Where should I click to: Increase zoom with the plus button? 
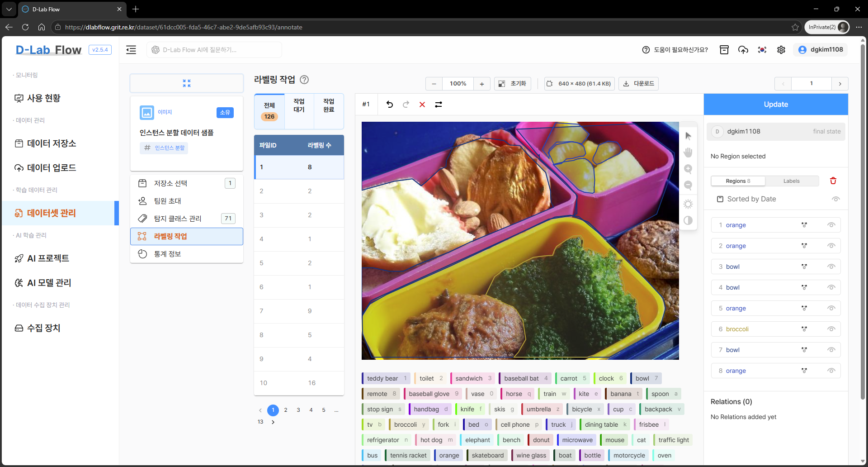[x=482, y=84]
